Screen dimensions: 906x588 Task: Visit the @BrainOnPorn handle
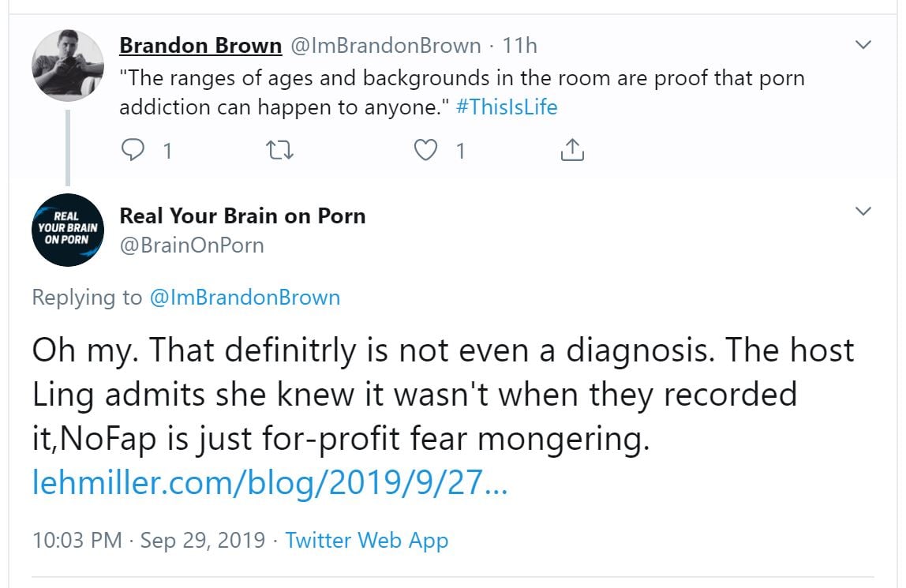(192, 245)
